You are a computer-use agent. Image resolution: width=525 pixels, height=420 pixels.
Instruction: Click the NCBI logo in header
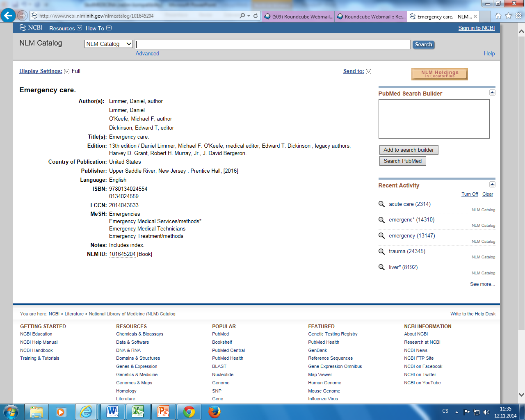[31, 27]
